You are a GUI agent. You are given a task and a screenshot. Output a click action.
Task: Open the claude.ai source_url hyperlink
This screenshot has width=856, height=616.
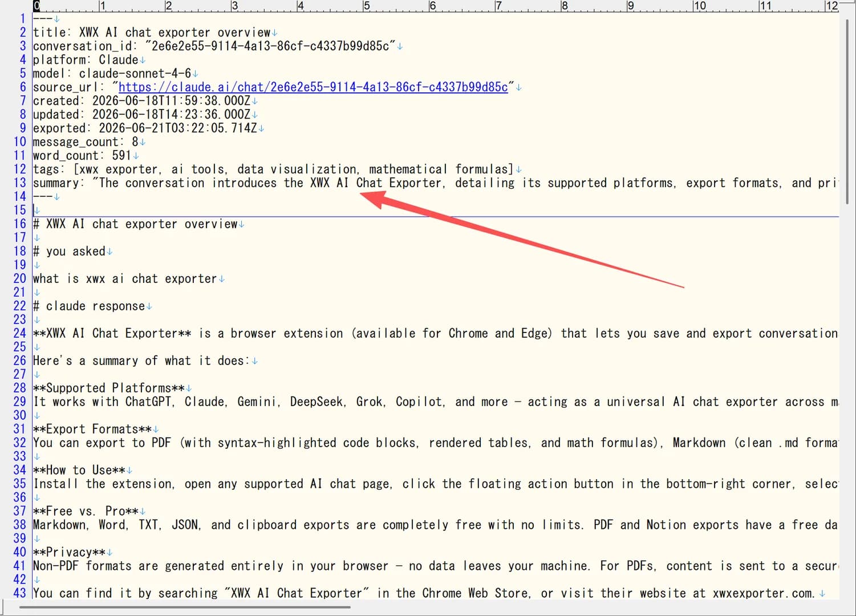pyautogui.click(x=313, y=87)
